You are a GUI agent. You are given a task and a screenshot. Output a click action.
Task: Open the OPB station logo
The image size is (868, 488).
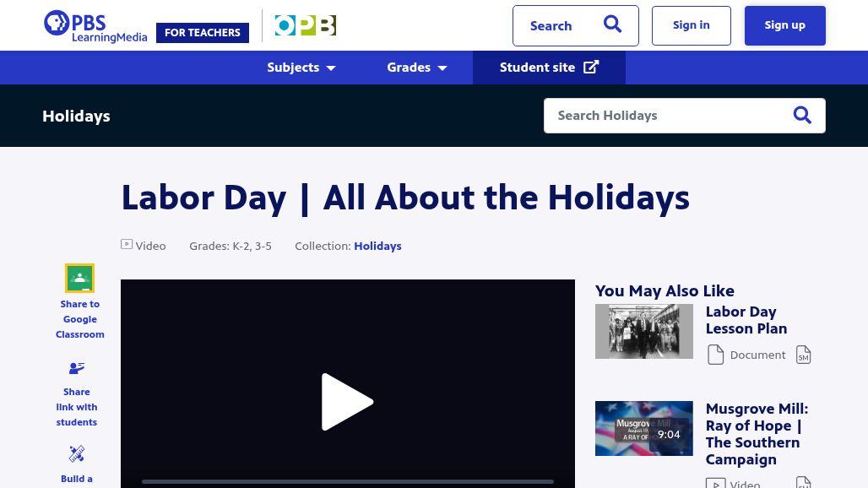coord(306,25)
